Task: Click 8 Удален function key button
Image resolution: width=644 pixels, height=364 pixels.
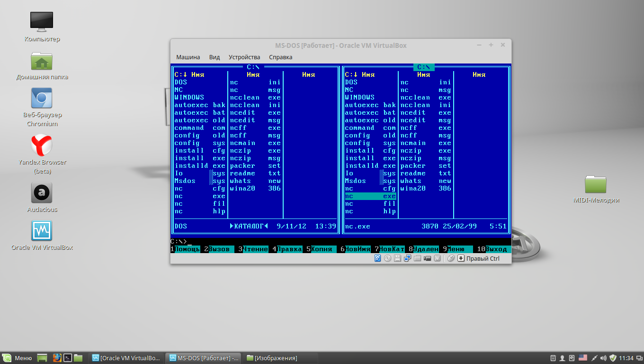Action: tap(424, 249)
